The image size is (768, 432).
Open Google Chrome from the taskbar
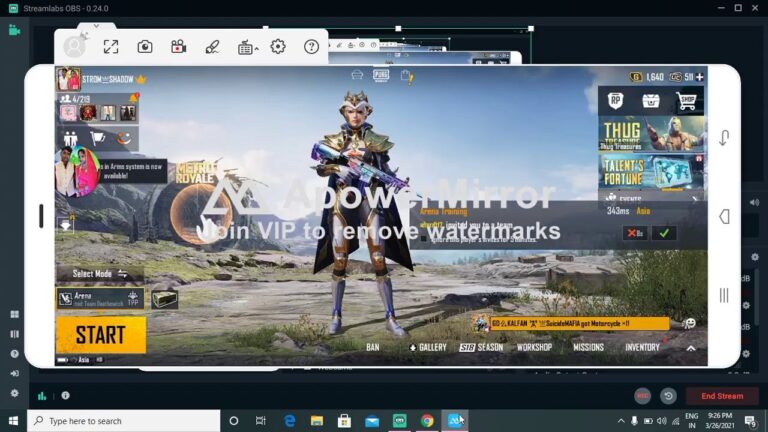(x=427, y=421)
